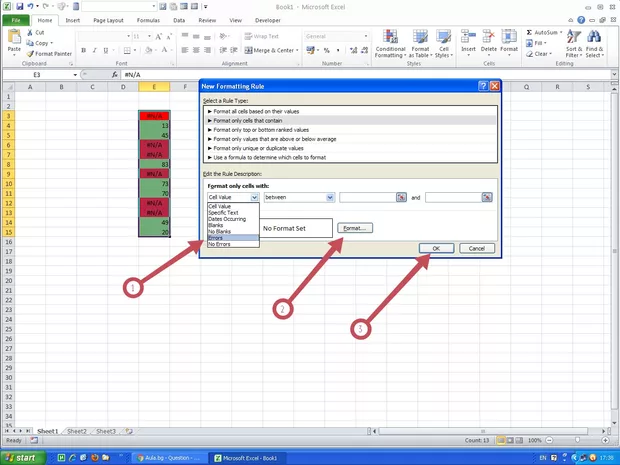This screenshot has width=620, height=465.
Task: Toggle Italic formatting
Action: pos(95,50)
